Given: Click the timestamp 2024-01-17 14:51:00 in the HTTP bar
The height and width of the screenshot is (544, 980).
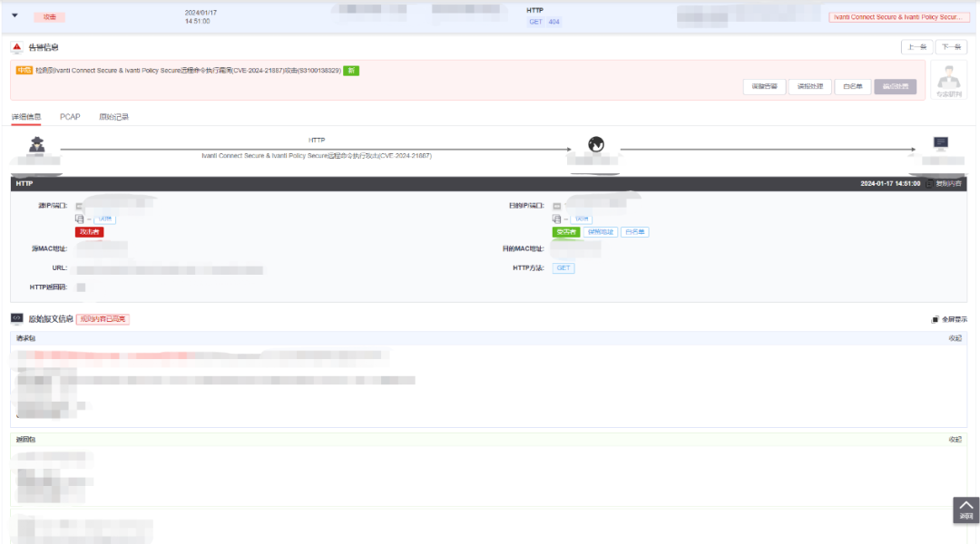Looking at the screenshot, I should 890,184.
